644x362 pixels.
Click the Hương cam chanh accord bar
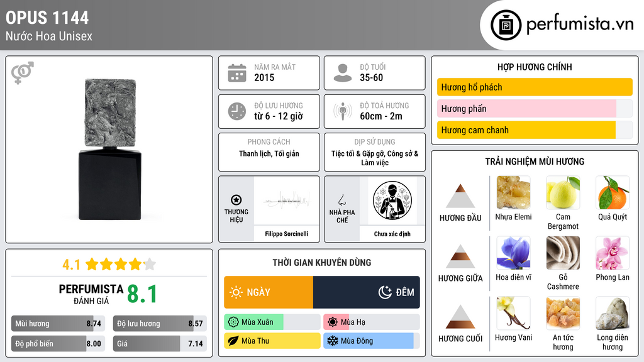pos(535,130)
